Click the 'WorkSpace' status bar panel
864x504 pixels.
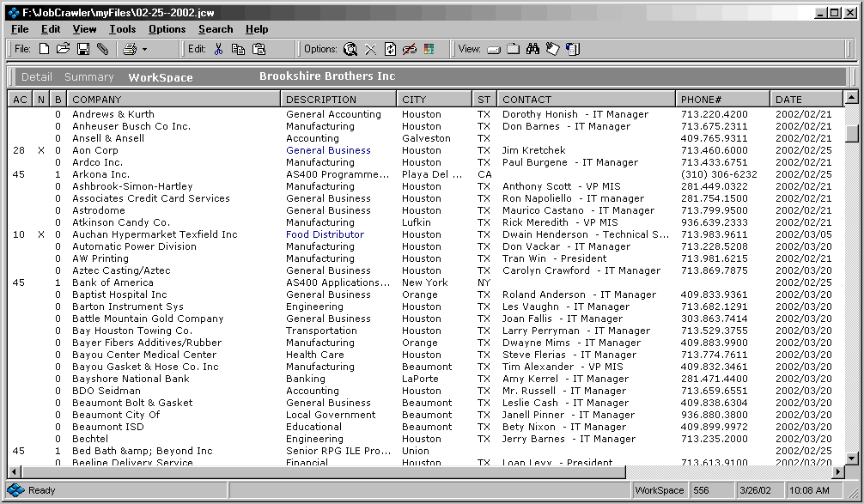(x=659, y=490)
